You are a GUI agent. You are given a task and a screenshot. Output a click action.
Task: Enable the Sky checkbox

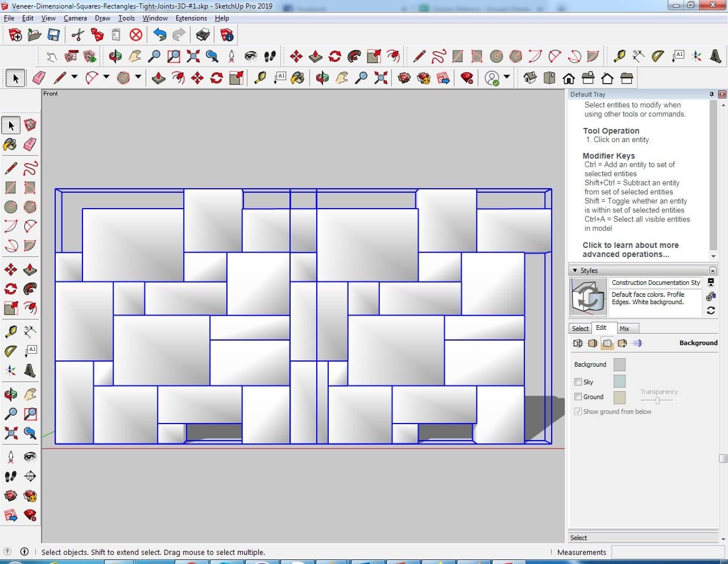coord(578,382)
